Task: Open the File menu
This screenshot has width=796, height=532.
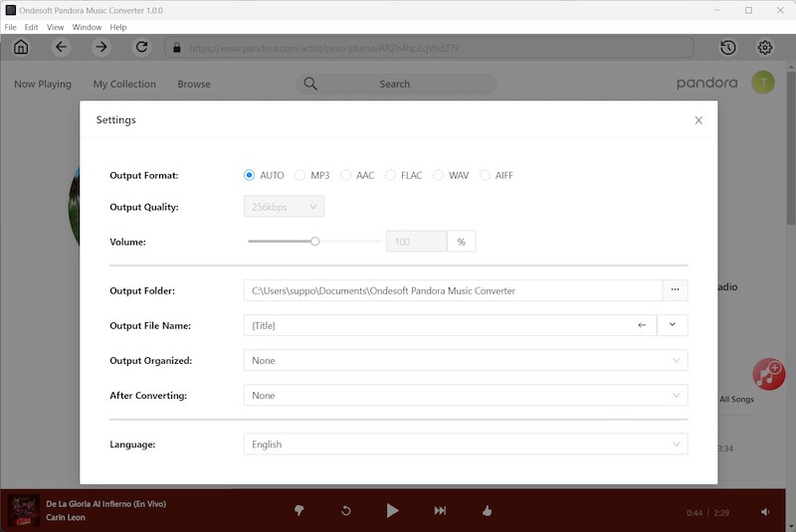Action: 10,27
